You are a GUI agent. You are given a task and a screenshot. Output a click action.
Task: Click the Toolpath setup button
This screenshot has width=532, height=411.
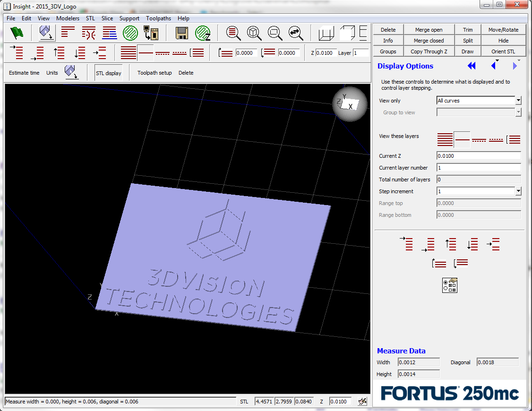154,73
